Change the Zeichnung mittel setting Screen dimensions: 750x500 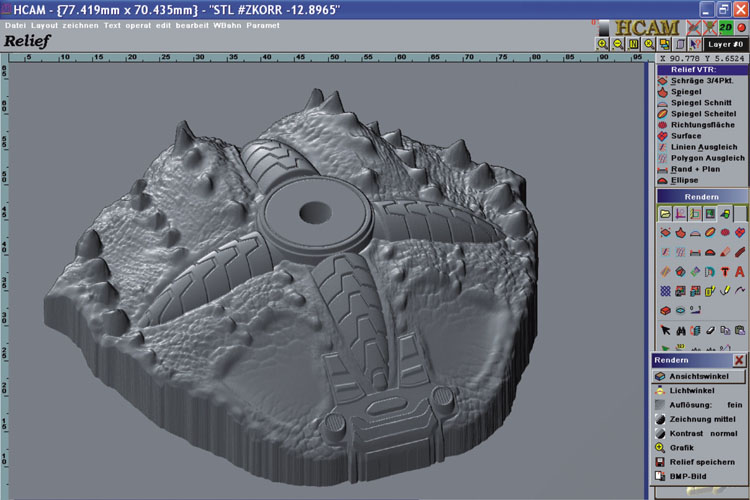tap(699, 419)
